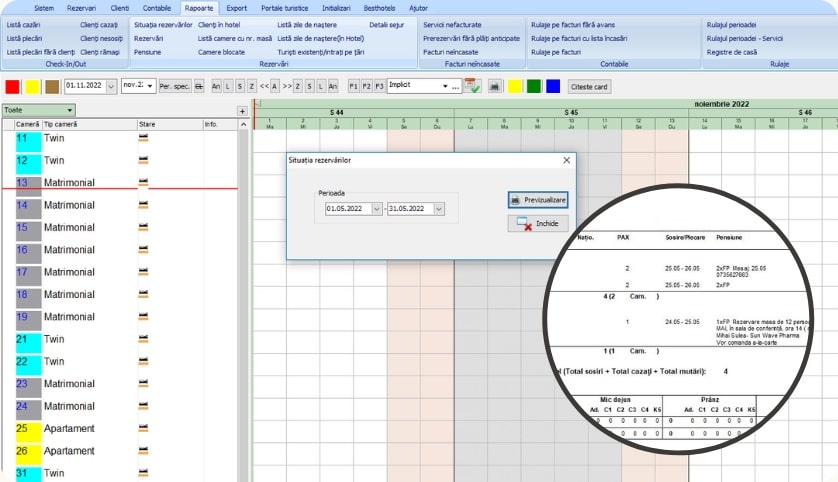Image resolution: width=838 pixels, height=482 pixels.
Task: Click the Previzualizare button
Action: click(x=538, y=200)
